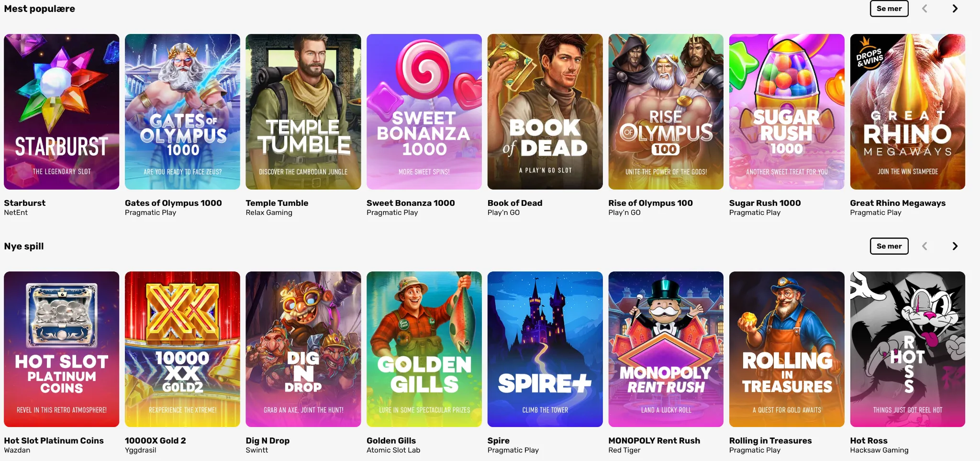Click previous arrow in Mest populære row
Screen dimensions: 980x461
coord(924,9)
